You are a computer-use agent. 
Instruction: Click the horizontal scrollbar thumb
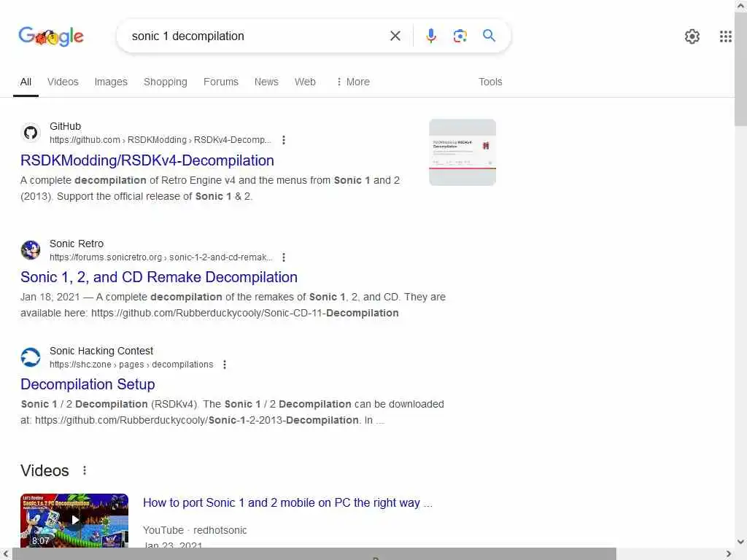tap(314, 554)
